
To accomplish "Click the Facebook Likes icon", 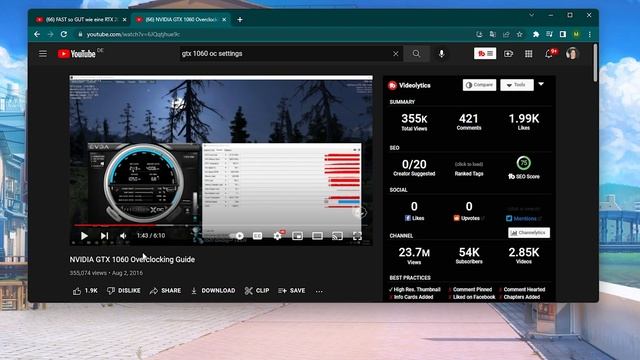I will 407,218.
